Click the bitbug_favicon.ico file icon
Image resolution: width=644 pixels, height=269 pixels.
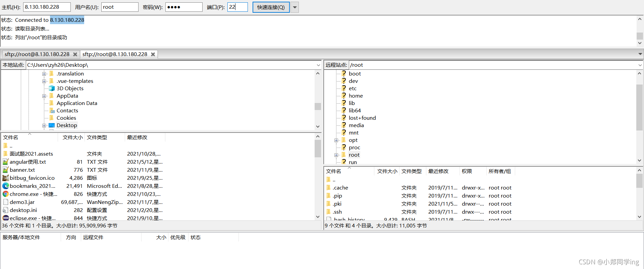(6, 178)
